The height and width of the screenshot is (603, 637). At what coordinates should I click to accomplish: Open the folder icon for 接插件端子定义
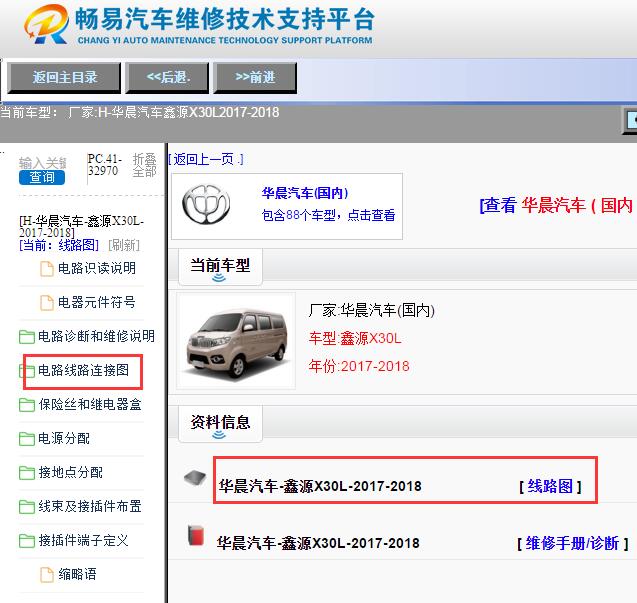coord(27,541)
